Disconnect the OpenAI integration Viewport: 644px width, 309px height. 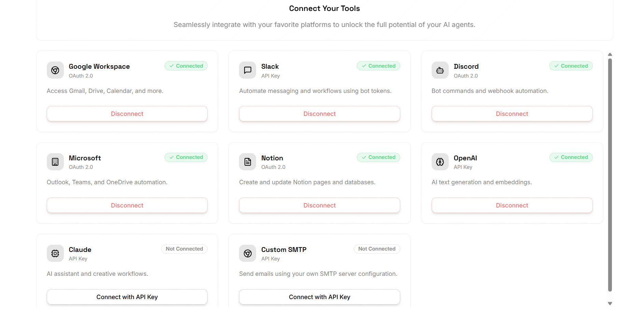pos(512,205)
